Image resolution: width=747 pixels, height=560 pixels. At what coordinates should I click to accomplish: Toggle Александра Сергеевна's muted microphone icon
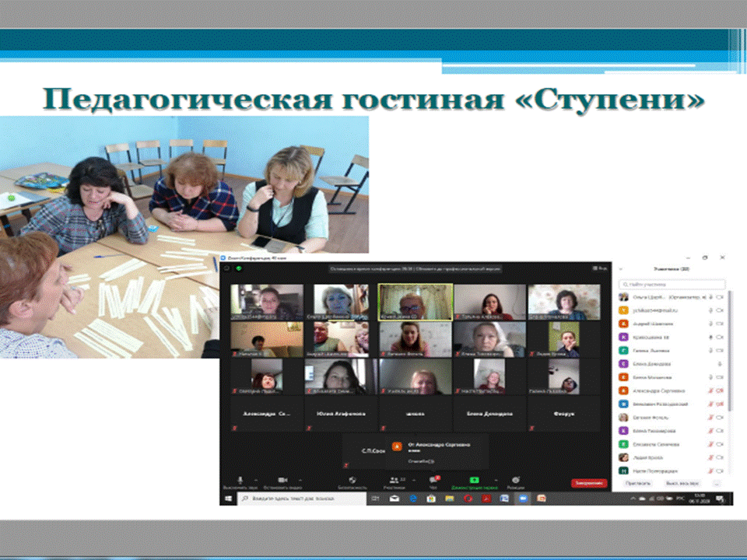coord(710,390)
